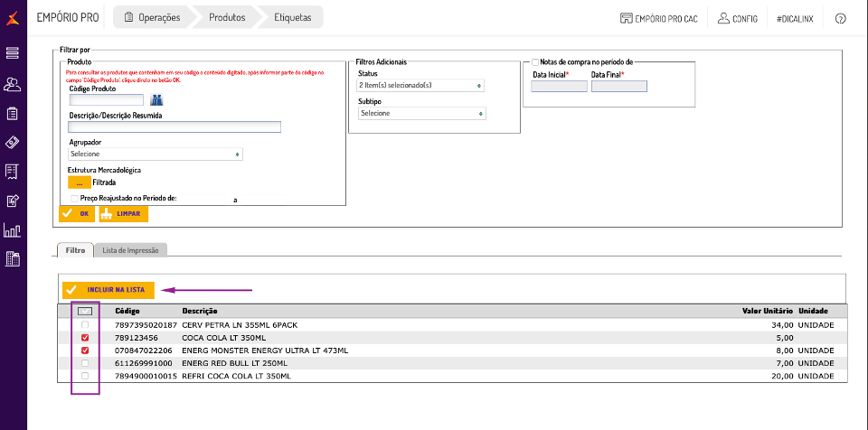Image resolution: width=868 pixels, height=430 pixels.
Task: Go to Produtos breadcrumb
Action: (227, 17)
